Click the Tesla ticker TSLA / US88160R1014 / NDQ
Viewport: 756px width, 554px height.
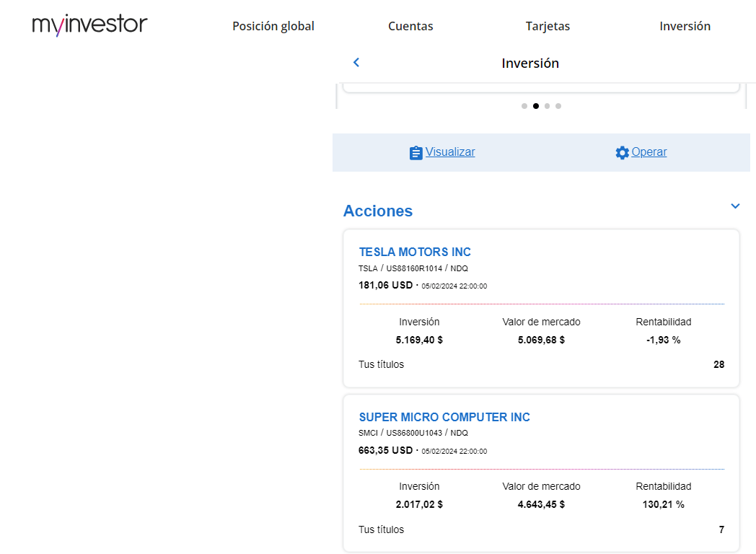pos(413,268)
